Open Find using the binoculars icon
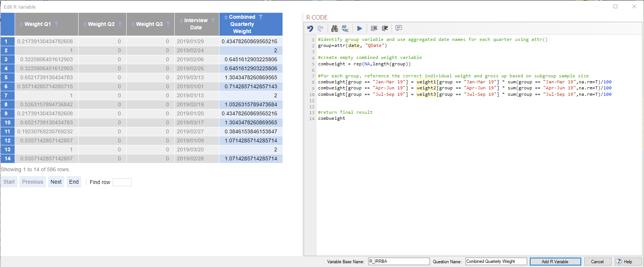The image size is (644, 267). click(x=334, y=29)
